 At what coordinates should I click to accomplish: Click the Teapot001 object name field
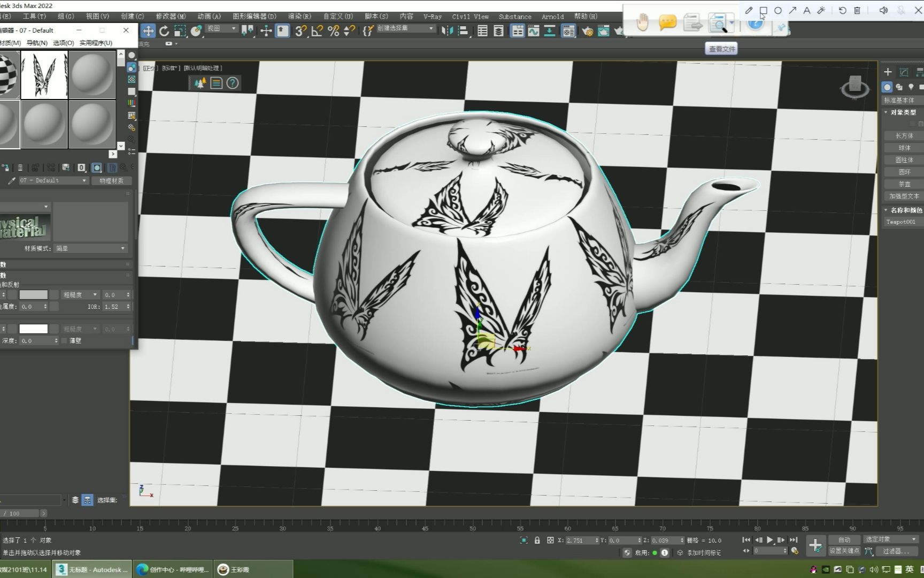(903, 222)
